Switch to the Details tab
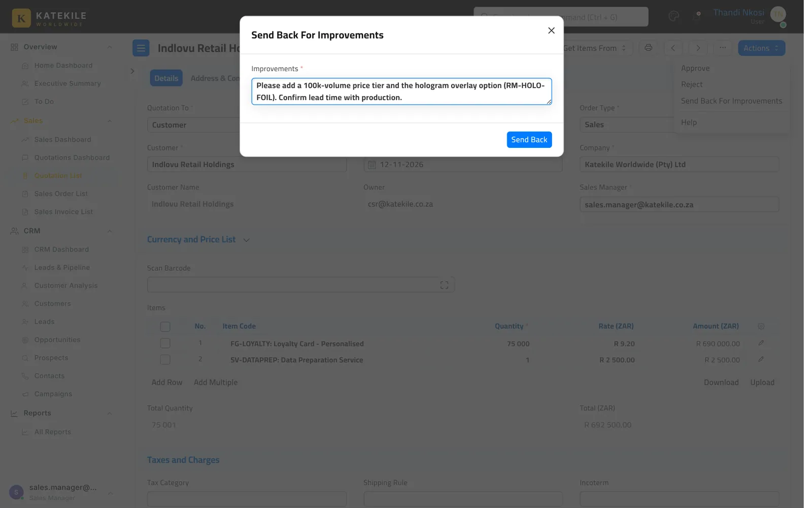 [166, 78]
